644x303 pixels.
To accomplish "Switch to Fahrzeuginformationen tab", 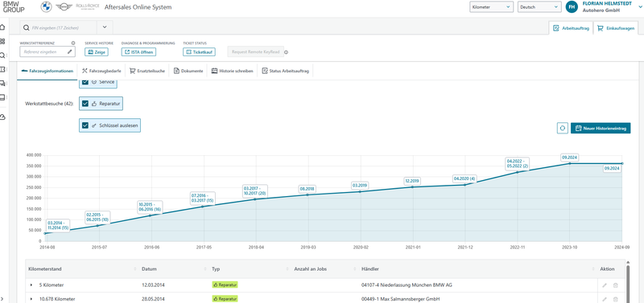I will (47, 71).
